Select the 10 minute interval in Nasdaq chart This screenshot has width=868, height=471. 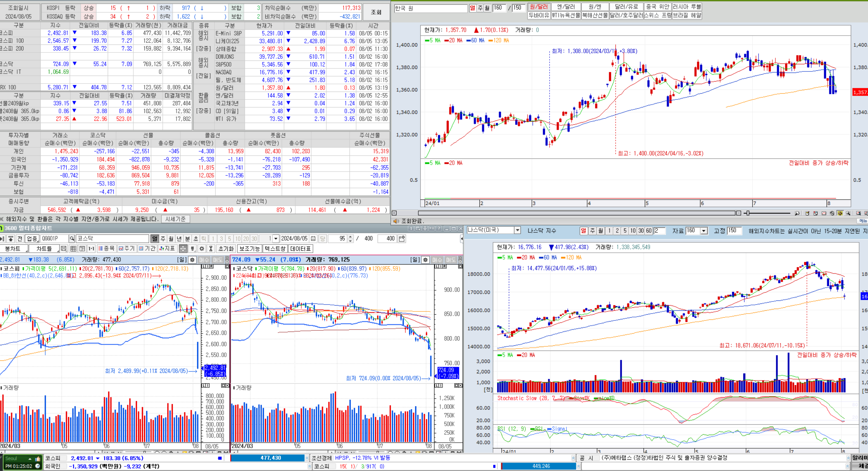[633, 231]
